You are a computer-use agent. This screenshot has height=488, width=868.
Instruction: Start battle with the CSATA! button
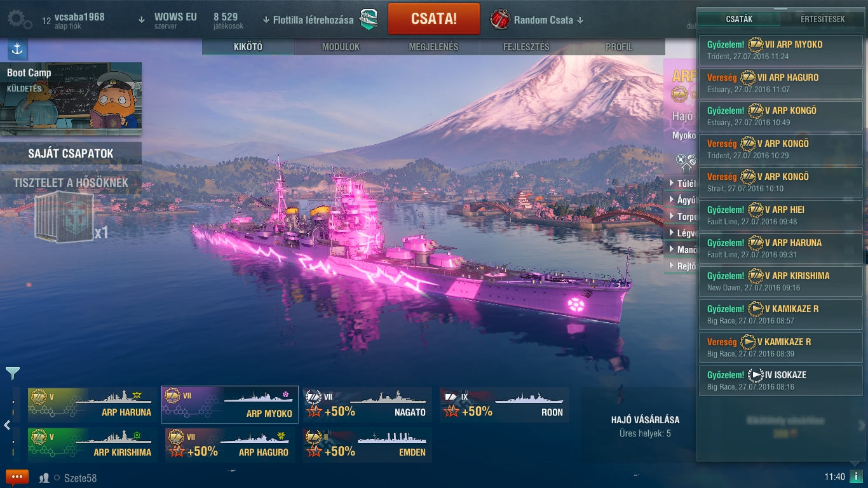click(x=434, y=19)
